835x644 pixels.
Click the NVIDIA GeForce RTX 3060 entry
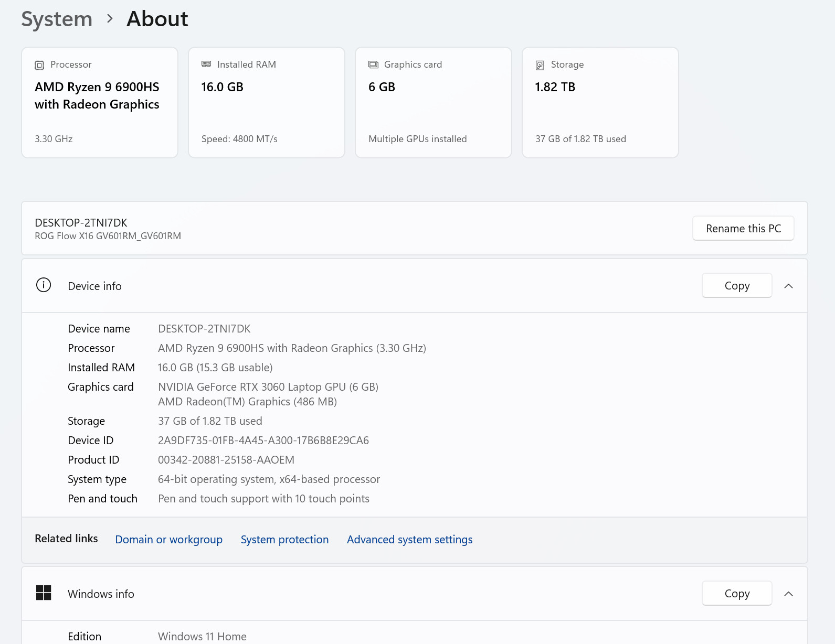pyautogui.click(x=268, y=387)
